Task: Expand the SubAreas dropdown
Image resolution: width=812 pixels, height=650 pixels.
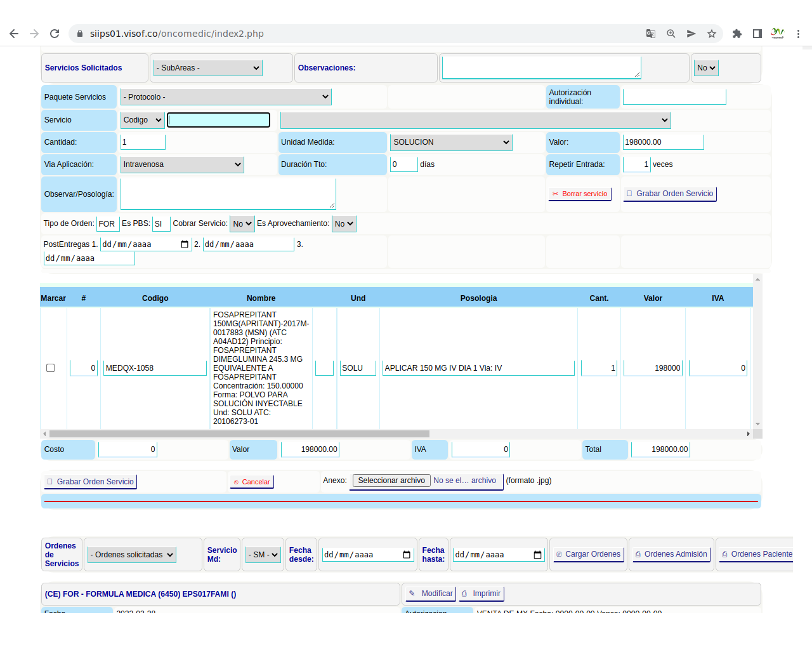Action: pyautogui.click(x=208, y=68)
